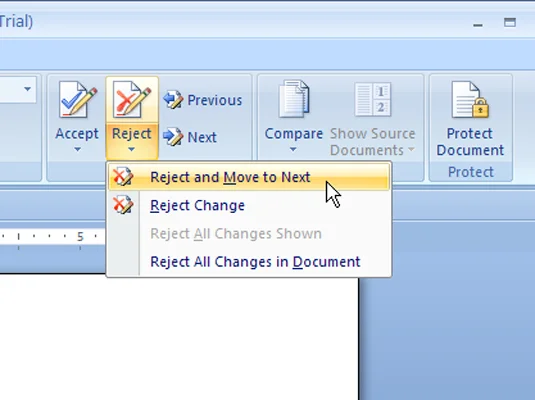Click icon beside Reject Change menu entry
Viewport: 535px width, 400px height.
(x=123, y=205)
